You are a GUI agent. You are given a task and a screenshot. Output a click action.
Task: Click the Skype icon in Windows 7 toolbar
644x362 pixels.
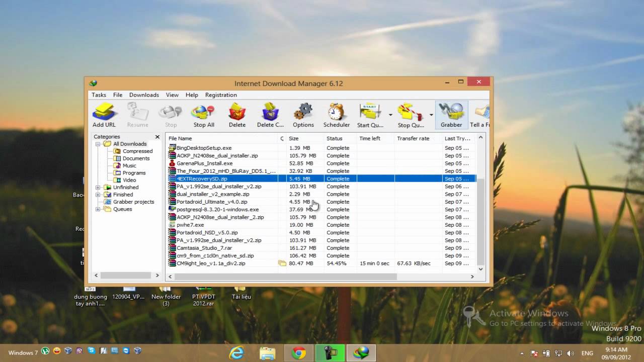91,351
